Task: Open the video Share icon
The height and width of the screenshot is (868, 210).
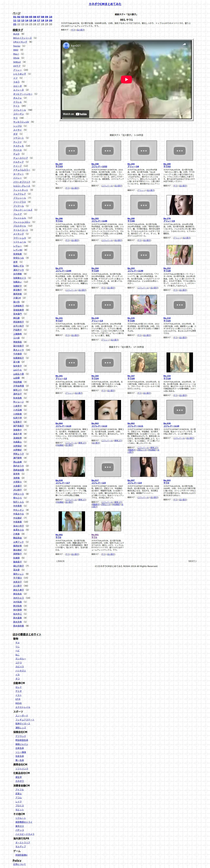Action: [x=184, y=46]
